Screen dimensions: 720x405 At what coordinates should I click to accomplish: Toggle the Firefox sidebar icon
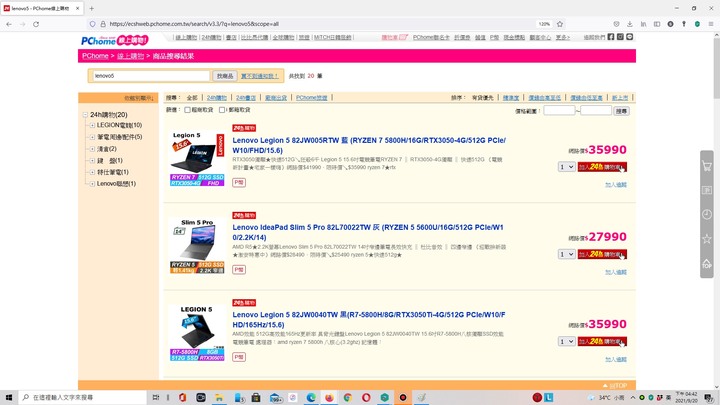tap(657, 24)
